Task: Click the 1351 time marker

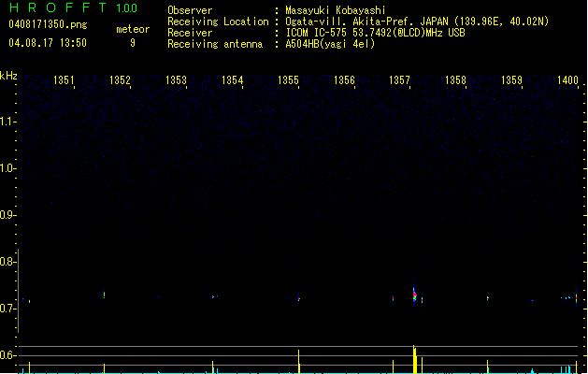Action: pos(64,79)
